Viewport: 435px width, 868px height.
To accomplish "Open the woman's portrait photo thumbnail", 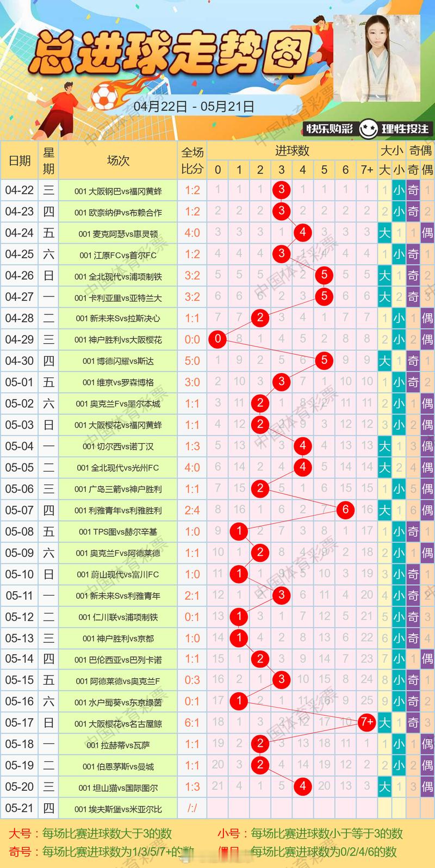I will tap(377, 58).
